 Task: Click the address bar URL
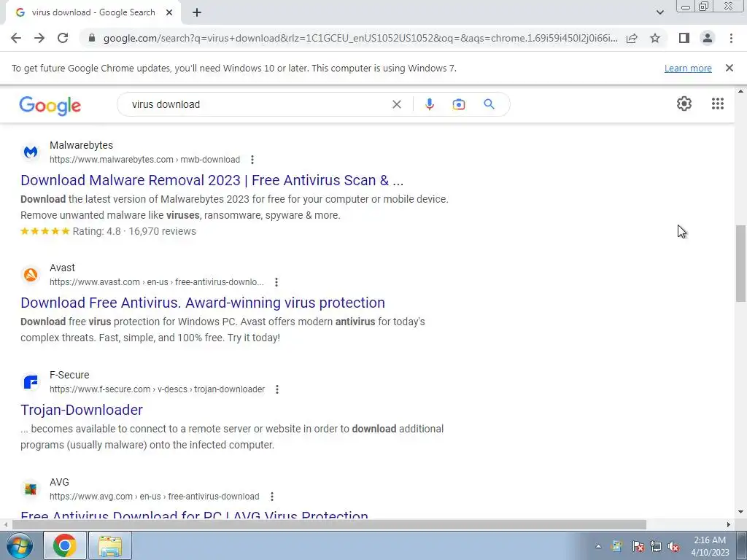[360, 38]
